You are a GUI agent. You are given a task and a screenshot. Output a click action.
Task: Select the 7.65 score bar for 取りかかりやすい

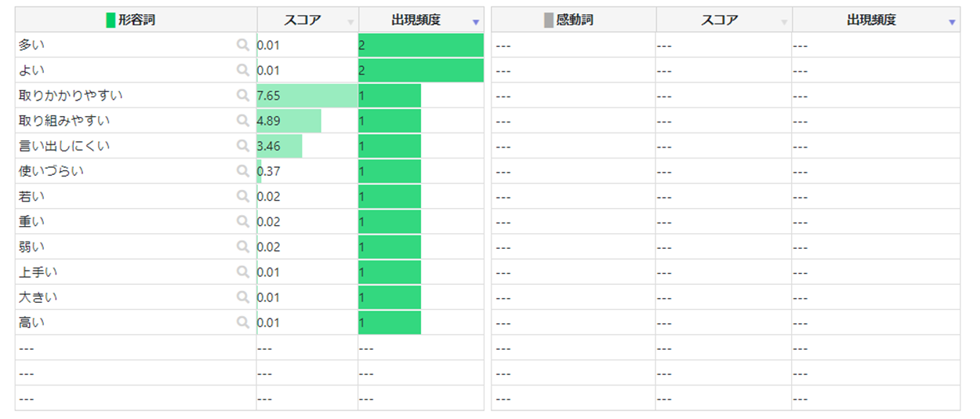pos(307,96)
